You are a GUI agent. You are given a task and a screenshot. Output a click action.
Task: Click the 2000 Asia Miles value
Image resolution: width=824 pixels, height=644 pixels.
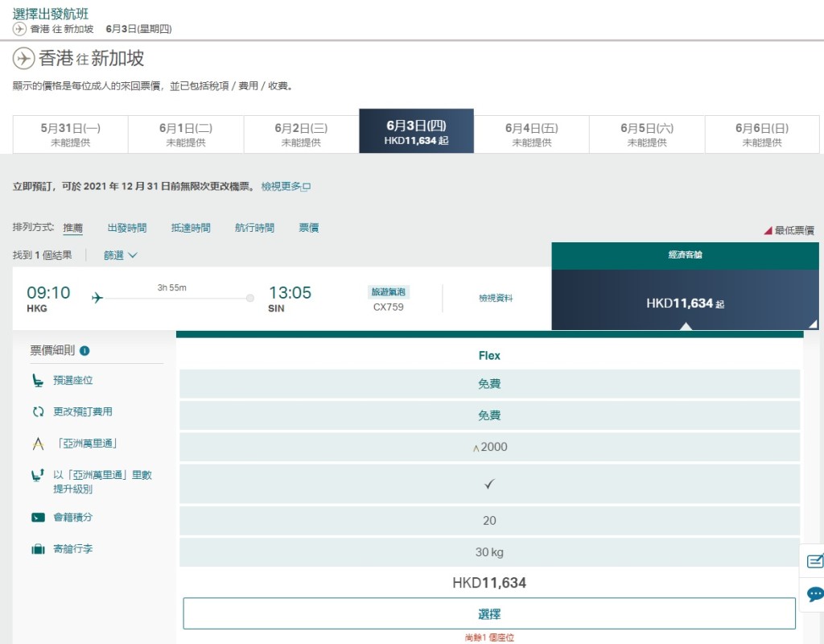click(490, 448)
